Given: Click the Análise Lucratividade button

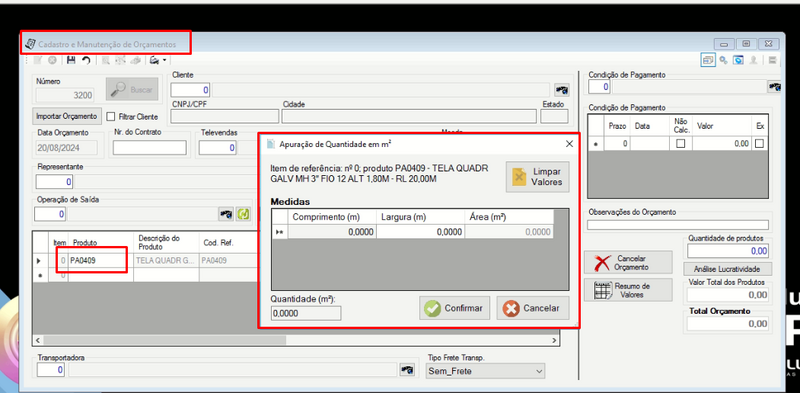Looking at the screenshot, I should coord(728,269).
